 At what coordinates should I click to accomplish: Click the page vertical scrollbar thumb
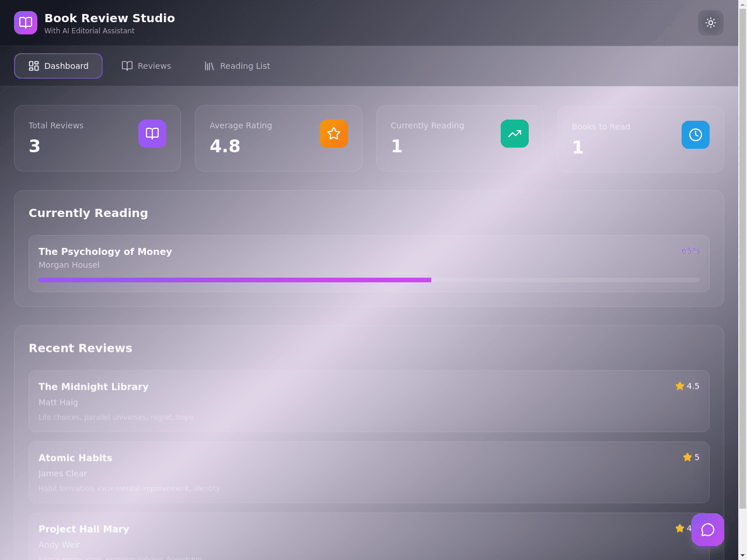742,260
